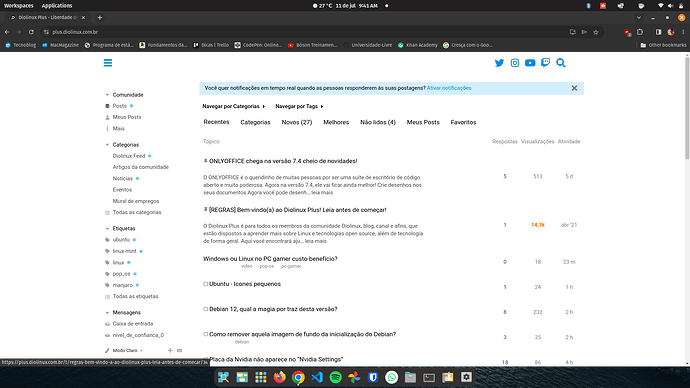
Task: Collapse the Categorias sidebar section
Action: [122, 145]
